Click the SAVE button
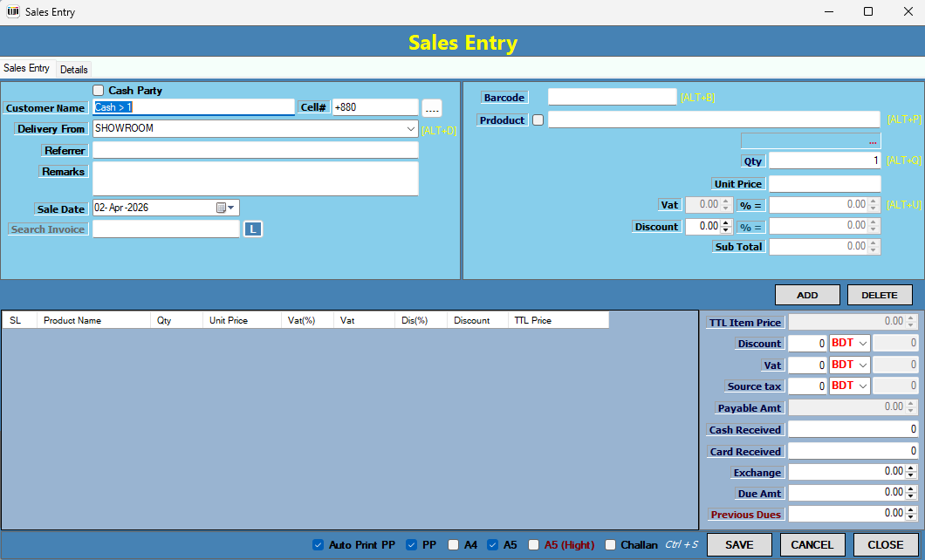 click(x=739, y=545)
